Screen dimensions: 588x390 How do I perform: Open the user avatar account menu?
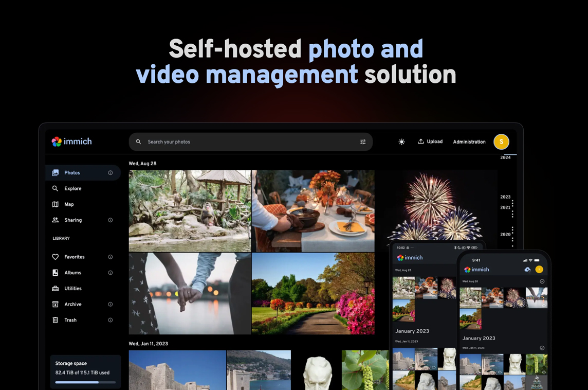pos(501,142)
